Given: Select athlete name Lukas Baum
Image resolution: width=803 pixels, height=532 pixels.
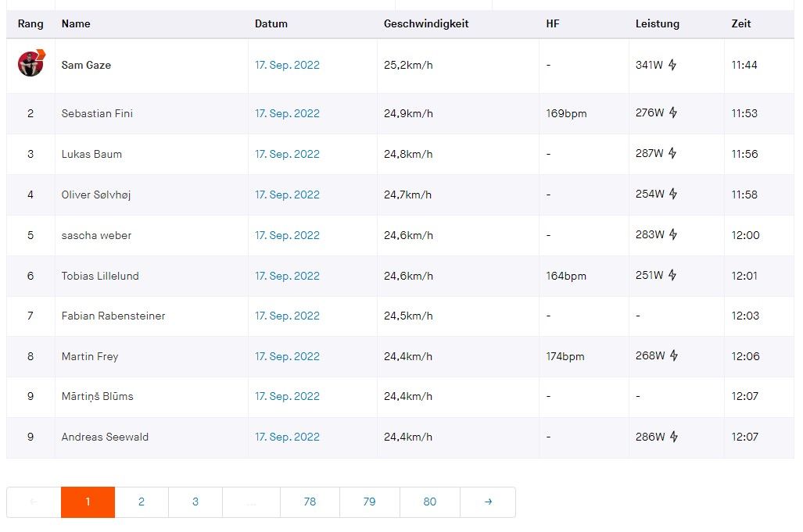Looking at the screenshot, I should (x=91, y=154).
